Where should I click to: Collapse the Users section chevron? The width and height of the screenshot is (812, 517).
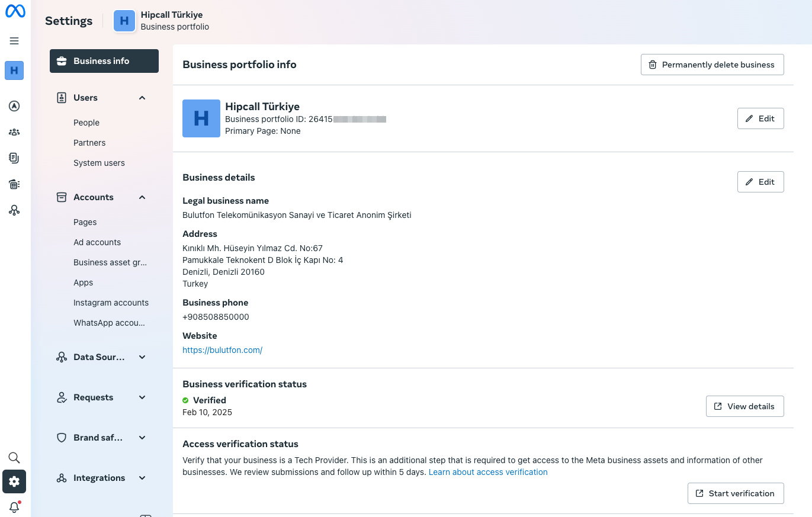pyautogui.click(x=142, y=98)
